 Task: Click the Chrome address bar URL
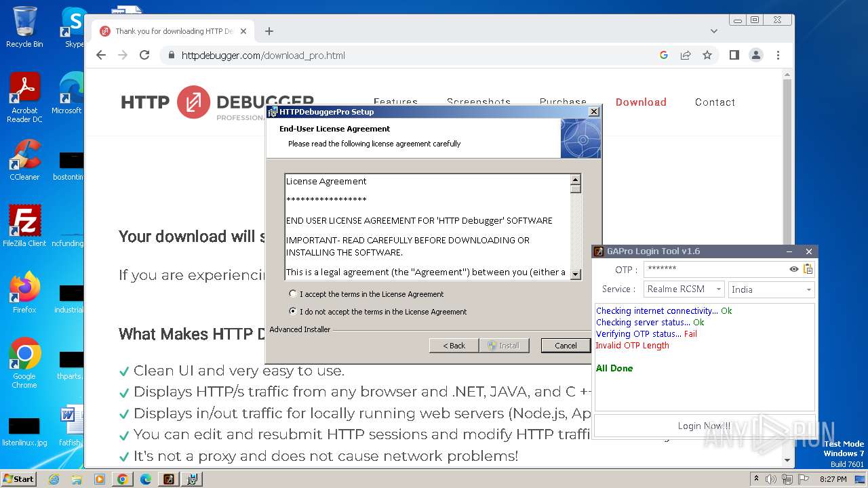[263, 56]
